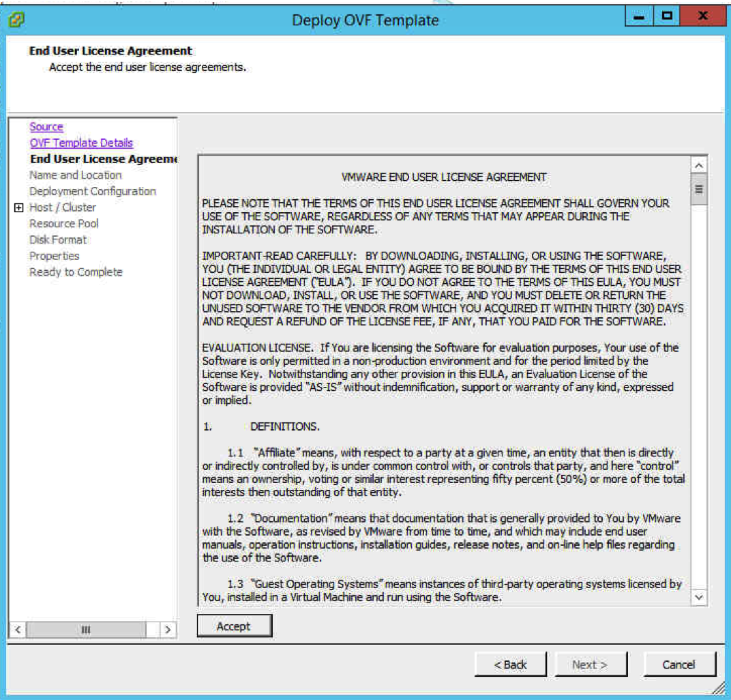The image size is (731, 700).
Task: Go back with the Back button
Action: pyautogui.click(x=511, y=665)
